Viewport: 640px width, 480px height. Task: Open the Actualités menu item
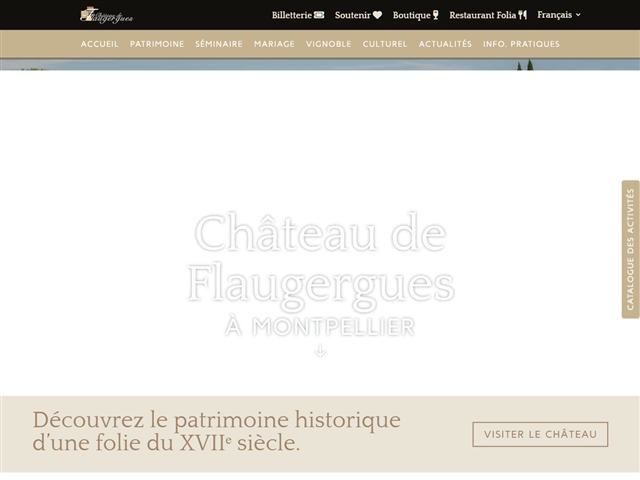(x=445, y=44)
